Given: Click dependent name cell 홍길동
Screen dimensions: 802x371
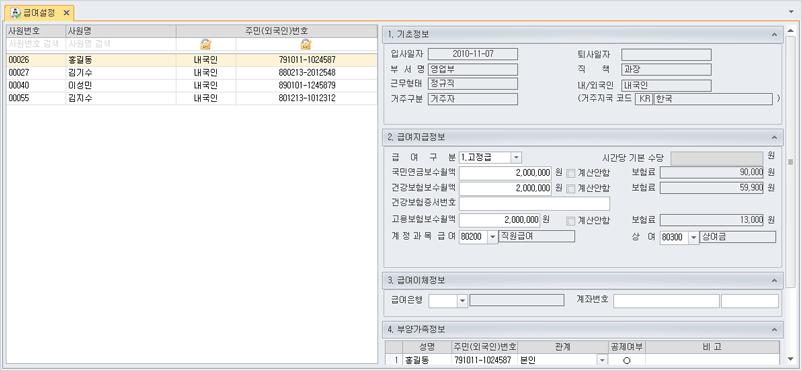Looking at the screenshot, I should (427, 360).
